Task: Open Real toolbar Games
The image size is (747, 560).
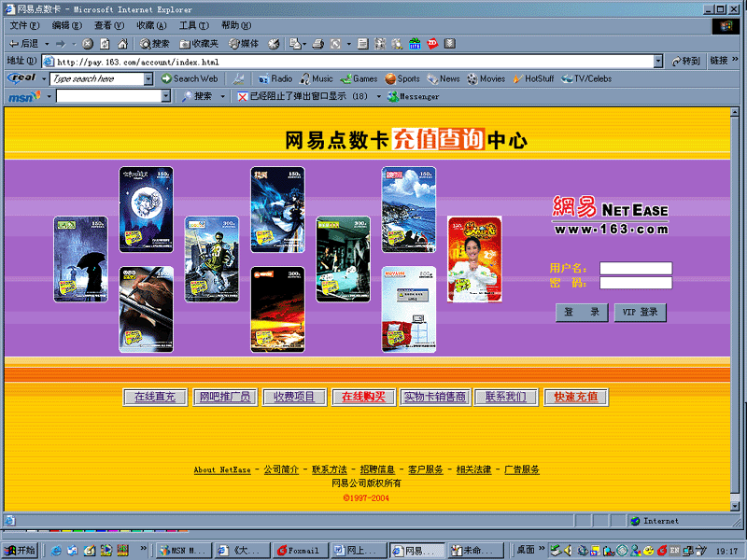Action: (359, 78)
